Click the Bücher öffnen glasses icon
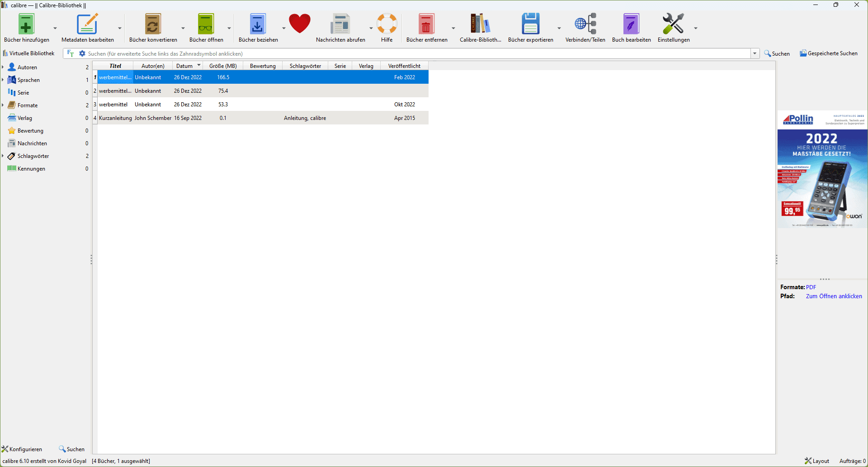The width and height of the screenshot is (868, 467). [x=206, y=24]
